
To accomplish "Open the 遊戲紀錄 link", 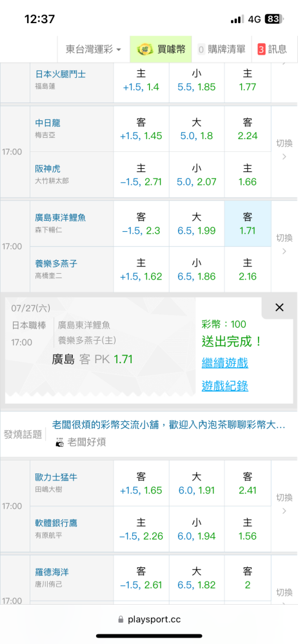I will 224,386.
